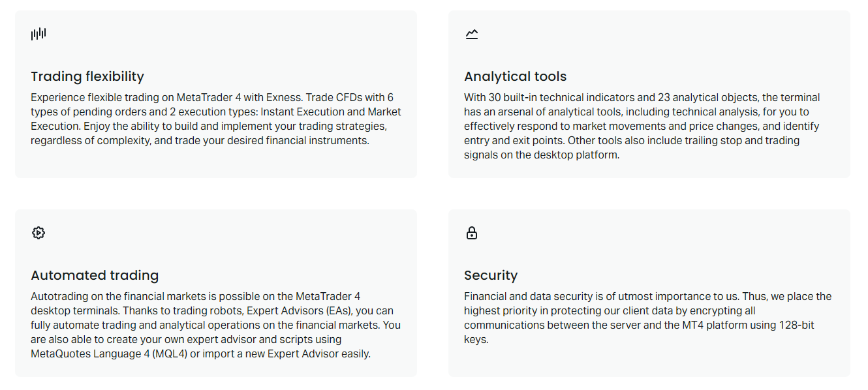
Task: Click the Analytical tools description paragraph
Action: (x=642, y=126)
